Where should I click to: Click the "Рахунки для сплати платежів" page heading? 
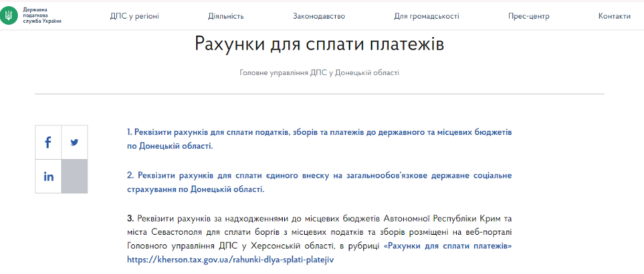pos(319,44)
